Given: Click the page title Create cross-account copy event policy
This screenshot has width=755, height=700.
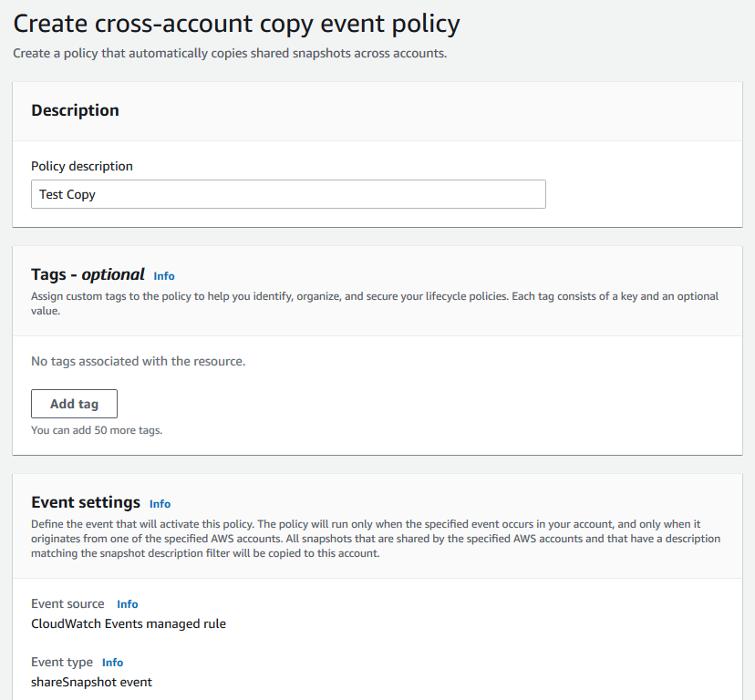Looking at the screenshot, I should pos(235,23).
